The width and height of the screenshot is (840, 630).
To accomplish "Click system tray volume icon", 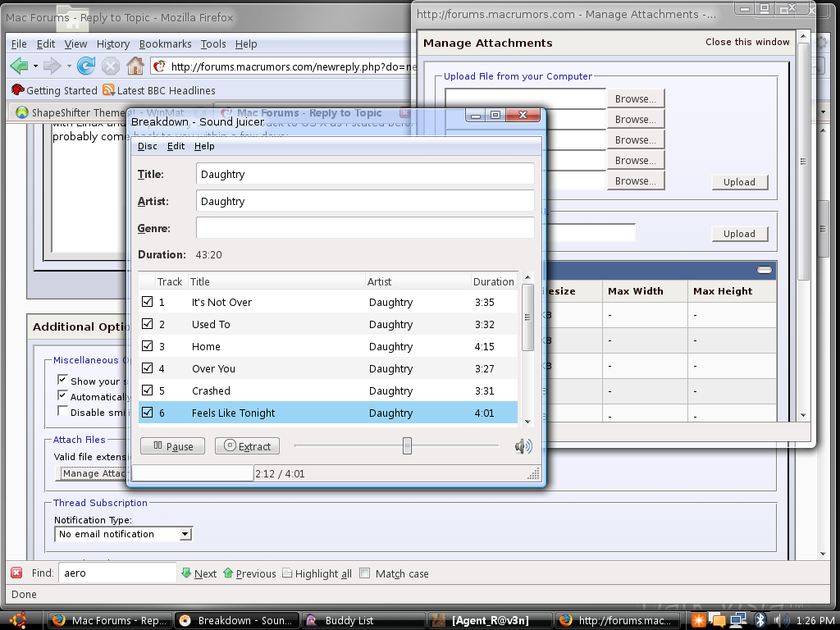I will (781, 620).
